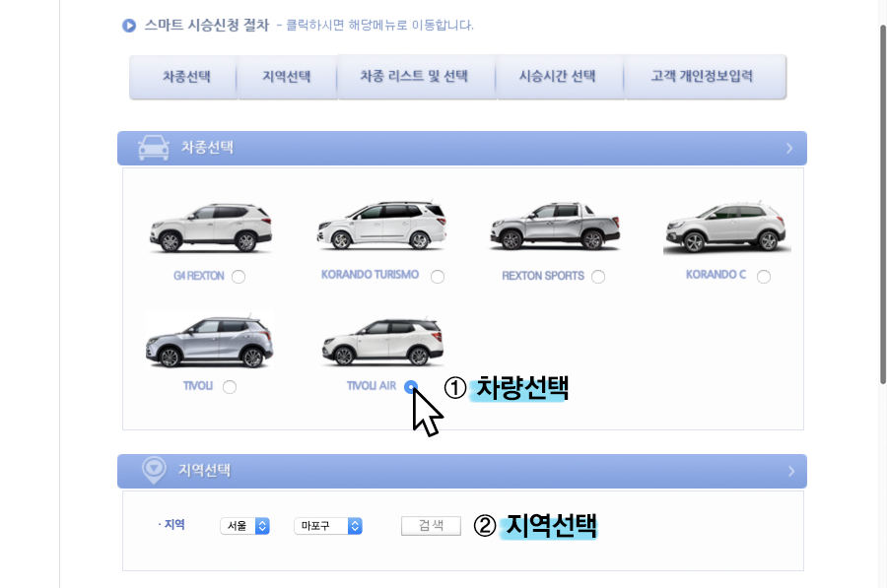Screen dimensions: 887x588
Task: Click the blue play icon beside 스마트 시승신청 절차
Action: [x=129, y=26]
